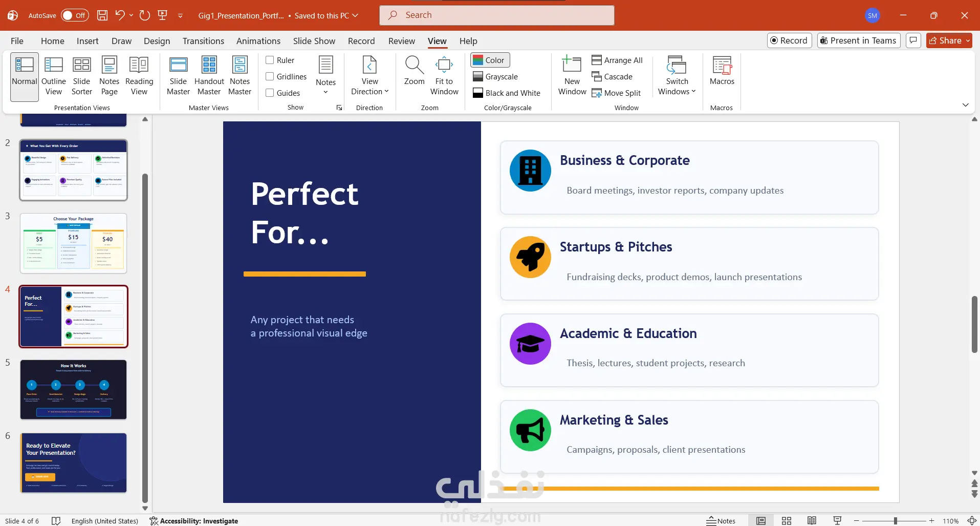Click Accessibility: Investigate in the status bar
This screenshot has width=980, height=526.
pyautogui.click(x=194, y=521)
